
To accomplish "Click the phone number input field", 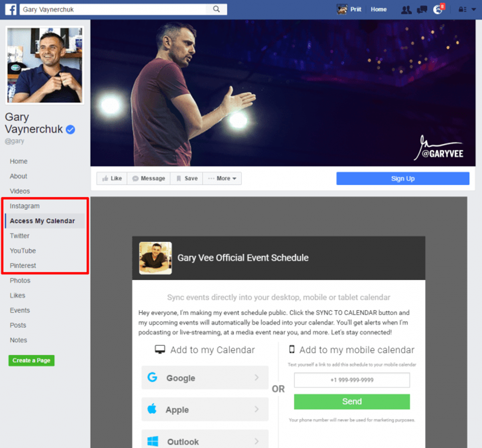I will point(352,380).
